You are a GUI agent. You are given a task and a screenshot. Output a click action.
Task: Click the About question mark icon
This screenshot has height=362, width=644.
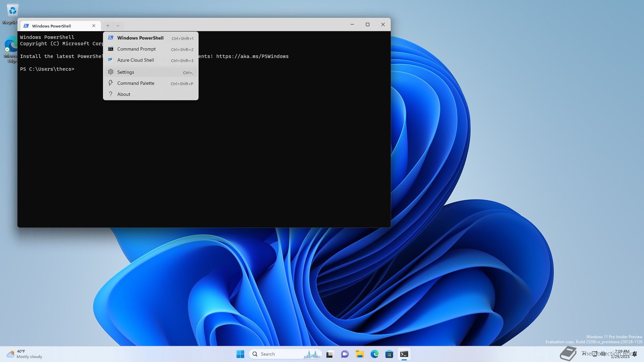click(111, 94)
